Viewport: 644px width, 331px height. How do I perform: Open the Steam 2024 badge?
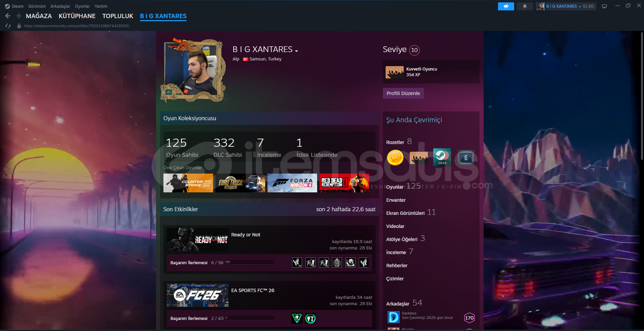[442, 157]
